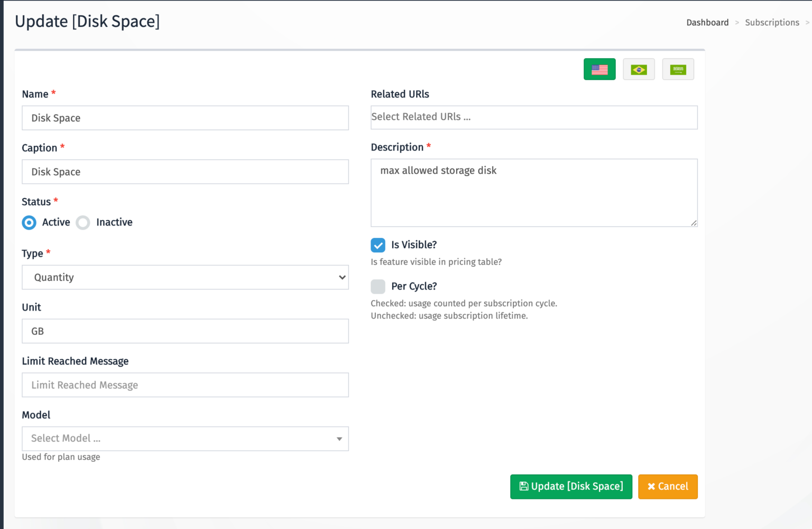Click the Unit field showing GB
The width and height of the screenshot is (812, 529).
[185, 331]
